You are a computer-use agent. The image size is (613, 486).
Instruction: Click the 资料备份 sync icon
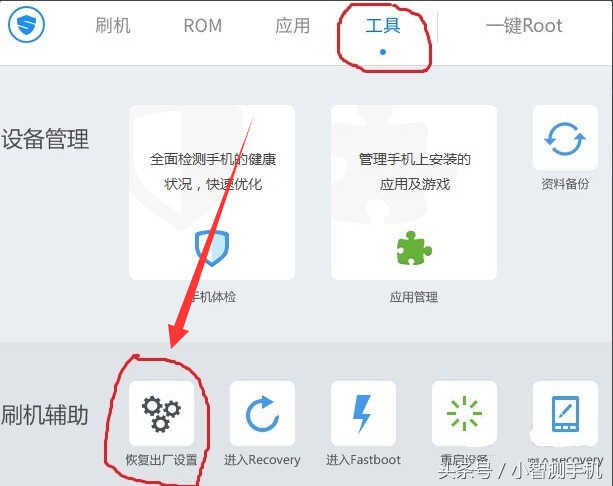(565, 138)
